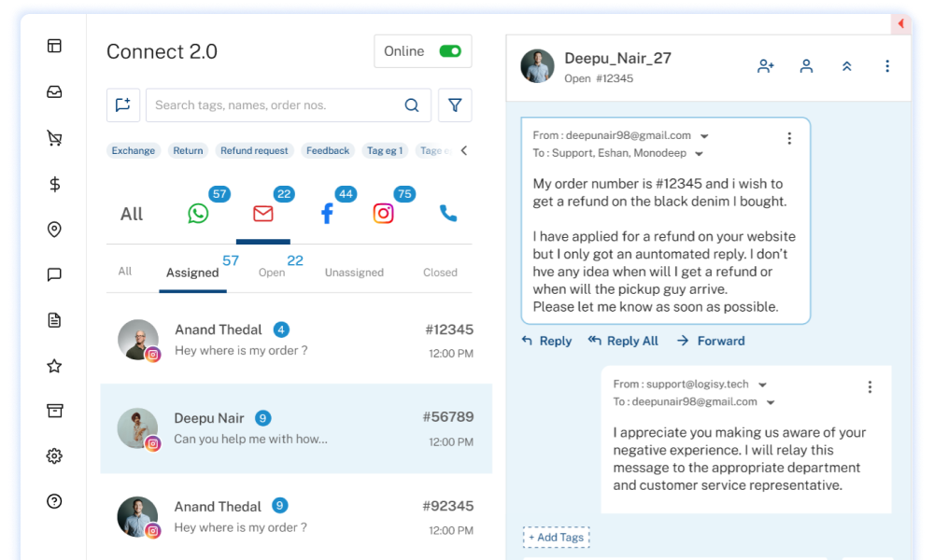Select the Facebook channel icon
The height and width of the screenshot is (560, 934).
[x=327, y=214]
